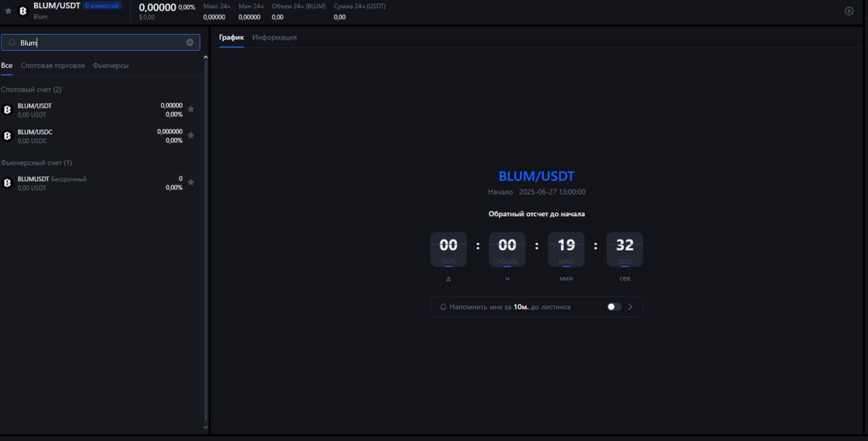This screenshot has height=441, width=868.
Task: Click the countdown days box
Action: [448, 250]
